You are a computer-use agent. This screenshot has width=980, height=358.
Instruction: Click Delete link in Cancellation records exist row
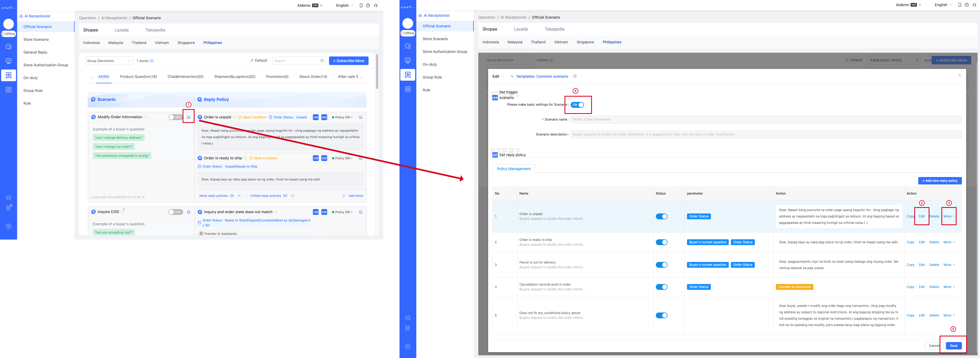click(x=934, y=287)
